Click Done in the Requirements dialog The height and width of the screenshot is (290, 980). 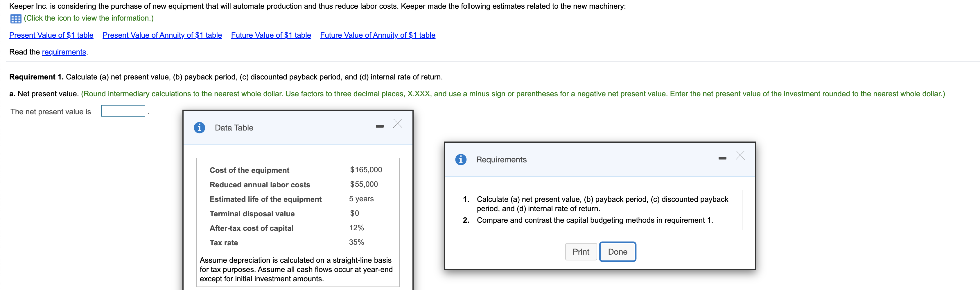point(618,252)
